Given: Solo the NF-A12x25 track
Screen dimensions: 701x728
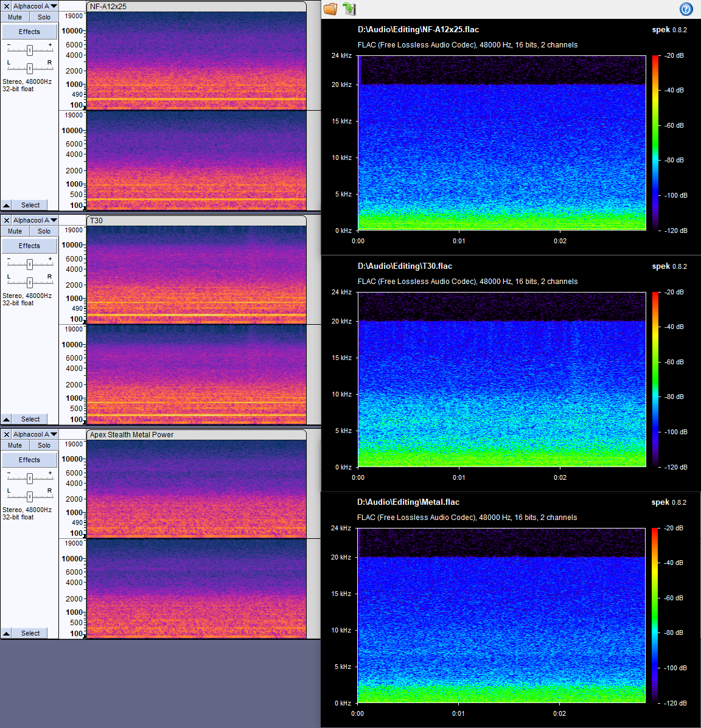Looking at the screenshot, I should click(44, 17).
